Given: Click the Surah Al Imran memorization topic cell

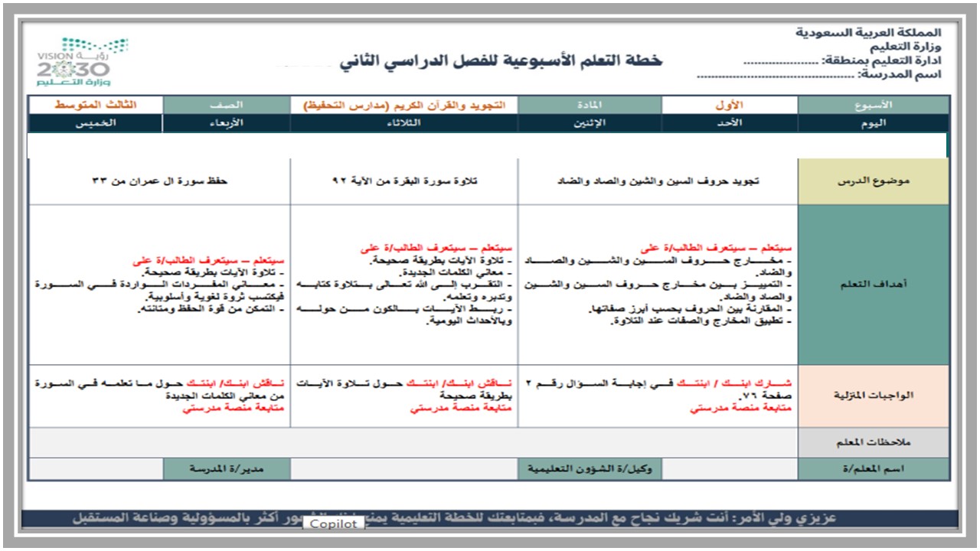Looking at the screenshot, I should pos(159,181).
